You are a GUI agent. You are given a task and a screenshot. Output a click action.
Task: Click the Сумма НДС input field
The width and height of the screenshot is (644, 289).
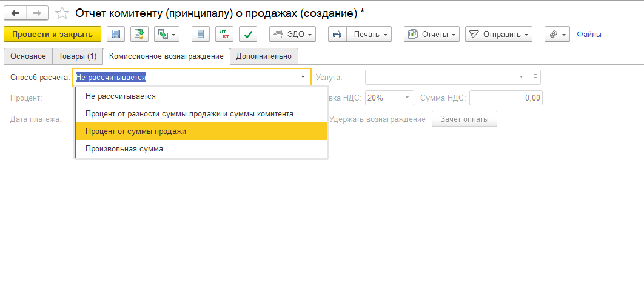point(506,98)
